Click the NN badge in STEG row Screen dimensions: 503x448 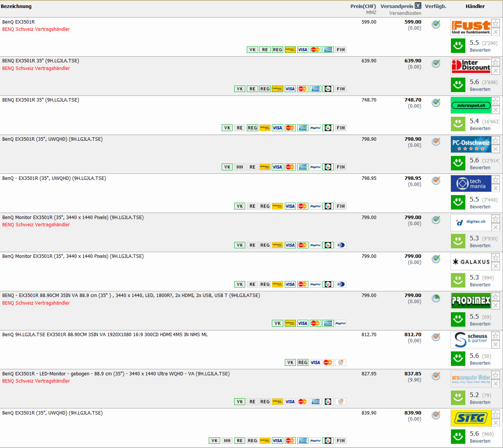point(227,440)
